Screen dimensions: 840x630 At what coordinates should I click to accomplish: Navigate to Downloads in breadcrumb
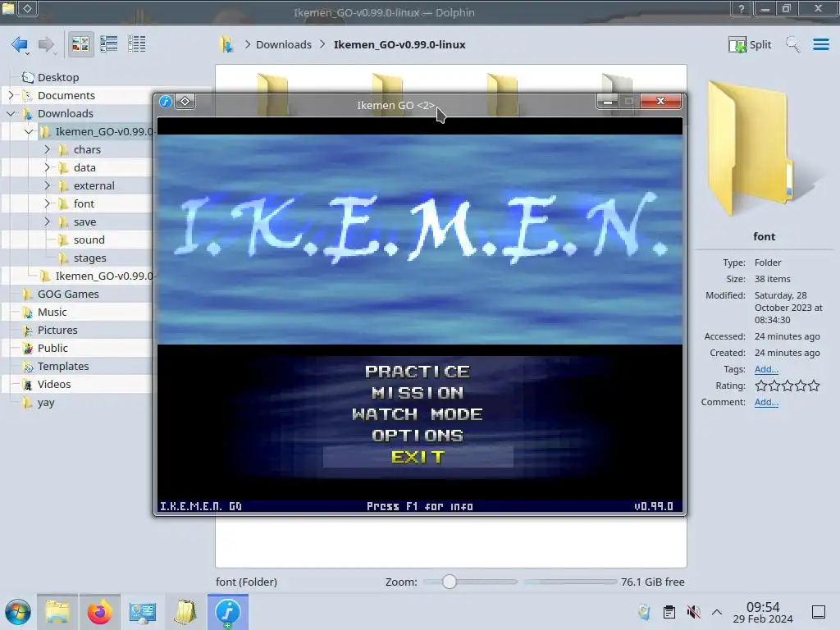coord(283,44)
